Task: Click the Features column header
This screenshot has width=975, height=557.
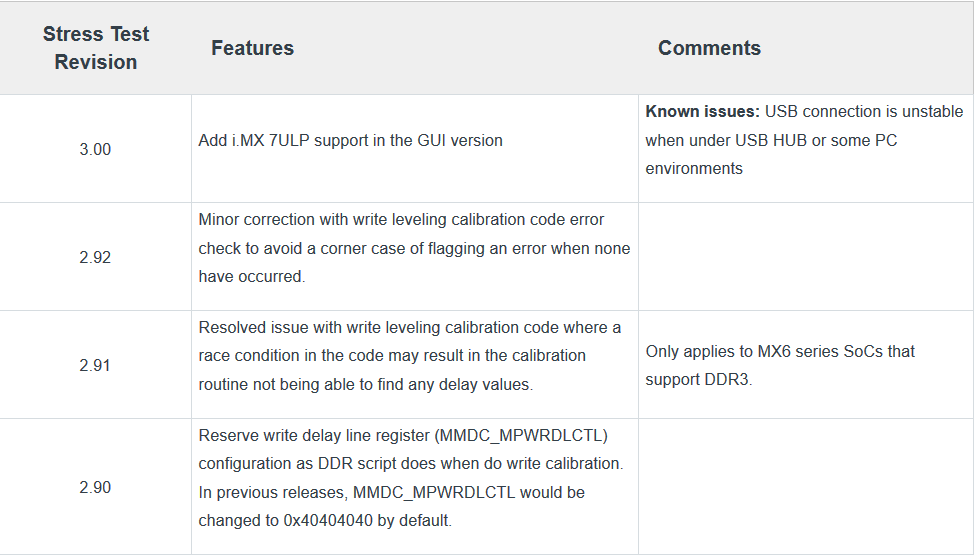Action: (x=252, y=48)
